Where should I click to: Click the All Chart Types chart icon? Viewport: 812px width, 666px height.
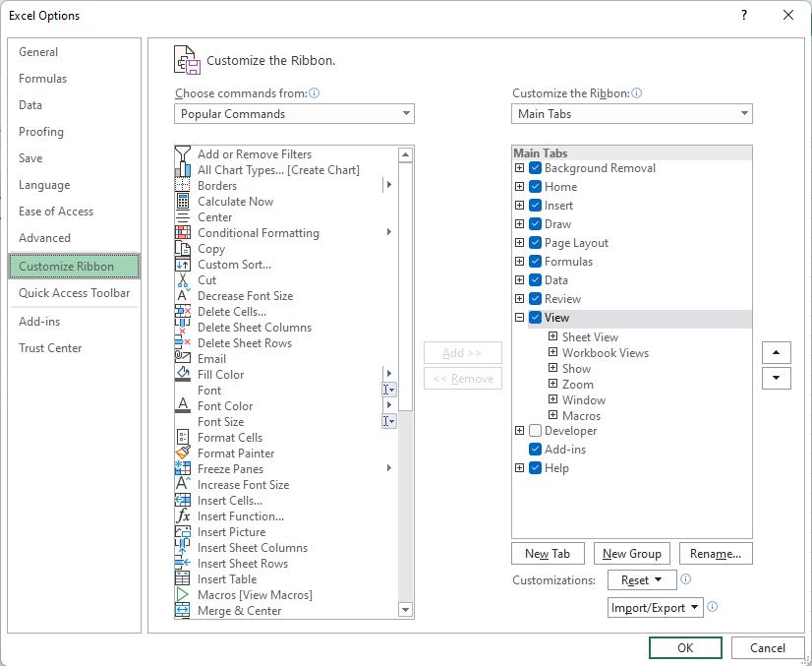coord(182,170)
